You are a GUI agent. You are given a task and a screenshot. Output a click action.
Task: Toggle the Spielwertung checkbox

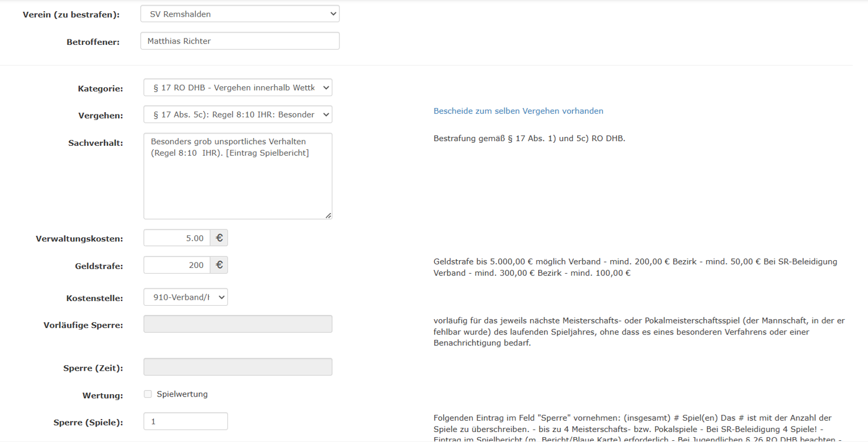point(148,394)
